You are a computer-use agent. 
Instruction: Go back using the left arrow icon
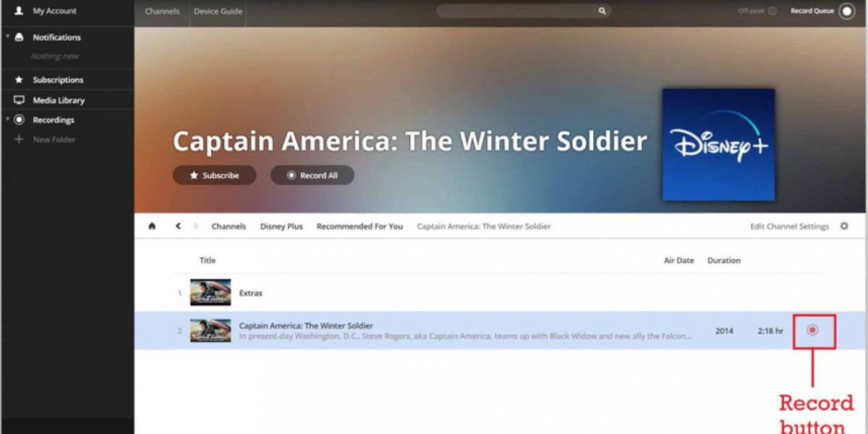tap(178, 226)
